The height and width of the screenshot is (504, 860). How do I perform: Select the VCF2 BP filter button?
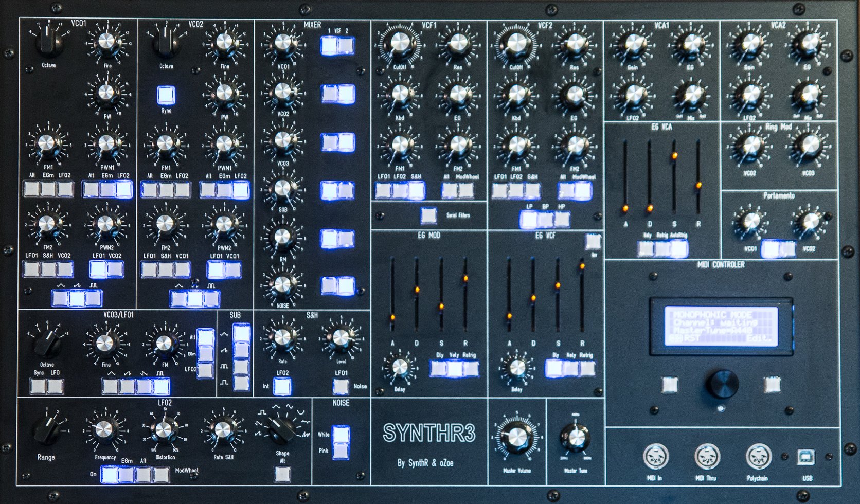click(x=545, y=220)
